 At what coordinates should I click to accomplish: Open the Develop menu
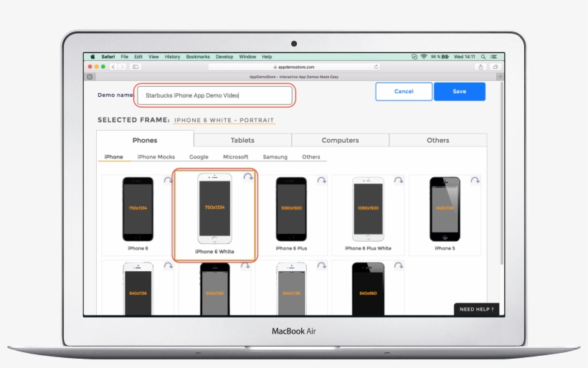224,57
